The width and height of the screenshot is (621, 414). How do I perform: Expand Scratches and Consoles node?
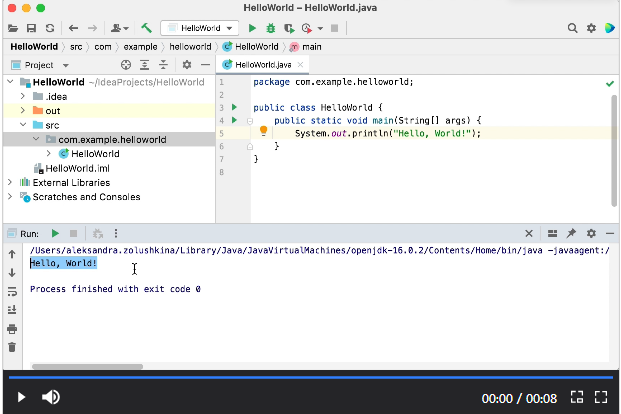(10, 197)
